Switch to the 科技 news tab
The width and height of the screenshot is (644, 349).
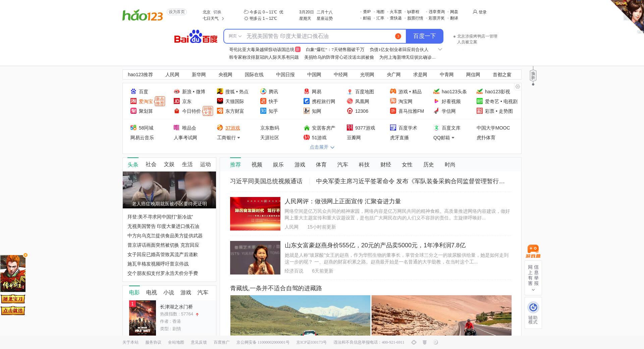pos(364,165)
